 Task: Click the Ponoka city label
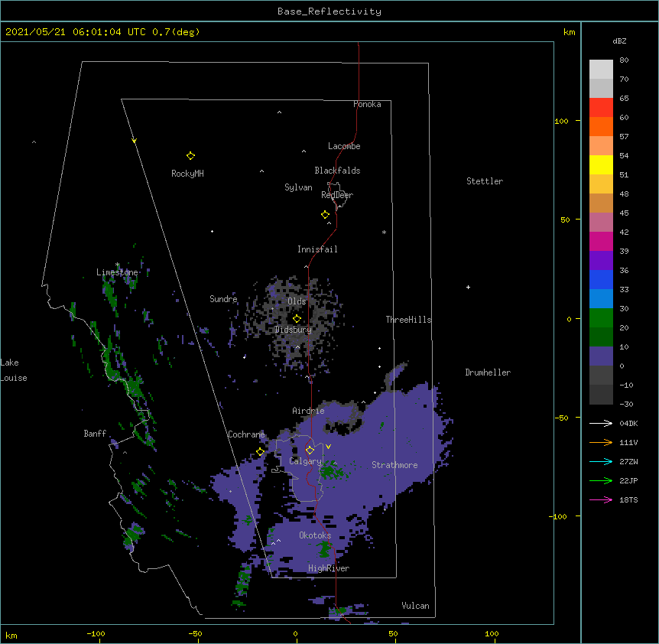pyautogui.click(x=367, y=104)
